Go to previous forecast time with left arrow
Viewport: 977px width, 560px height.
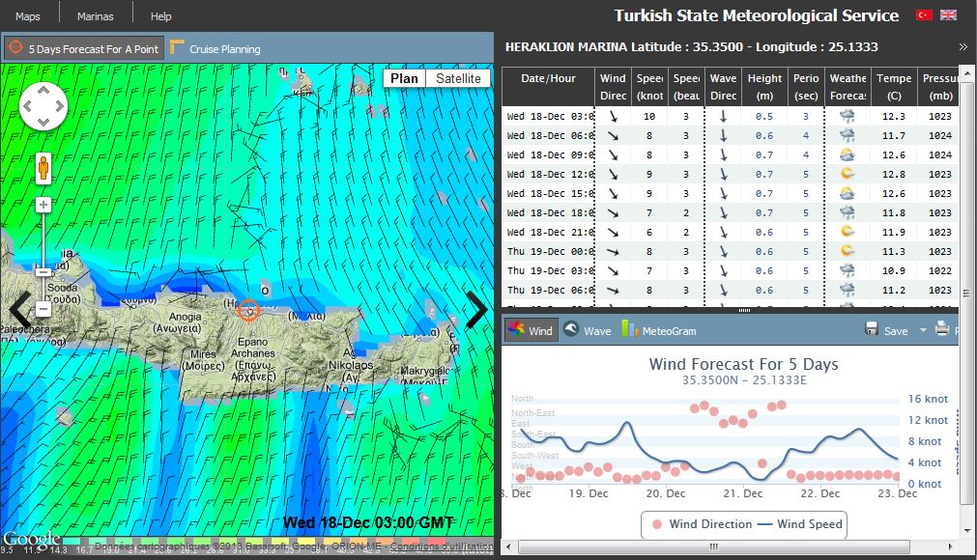pyautogui.click(x=19, y=310)
